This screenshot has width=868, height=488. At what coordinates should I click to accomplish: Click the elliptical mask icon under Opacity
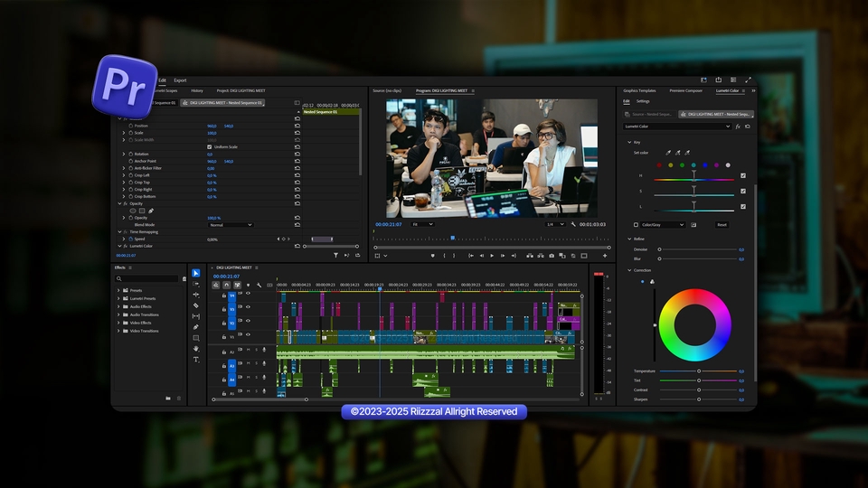pyautogui.click(x=133, y=211)
